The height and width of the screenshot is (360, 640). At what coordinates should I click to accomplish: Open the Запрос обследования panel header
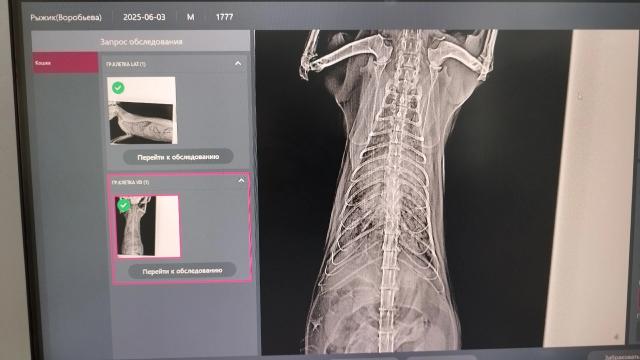[x=141, y=42]
